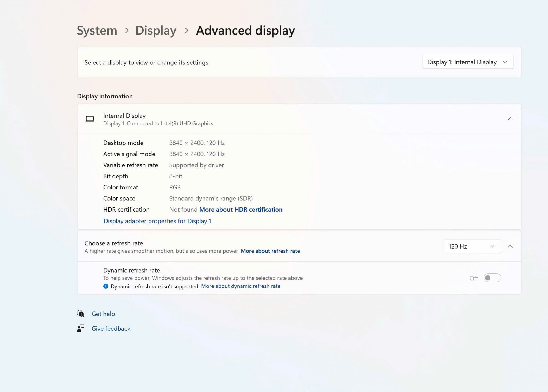Click the Choose a refresh rate label
548x392 pixels.
coord(114,243)
